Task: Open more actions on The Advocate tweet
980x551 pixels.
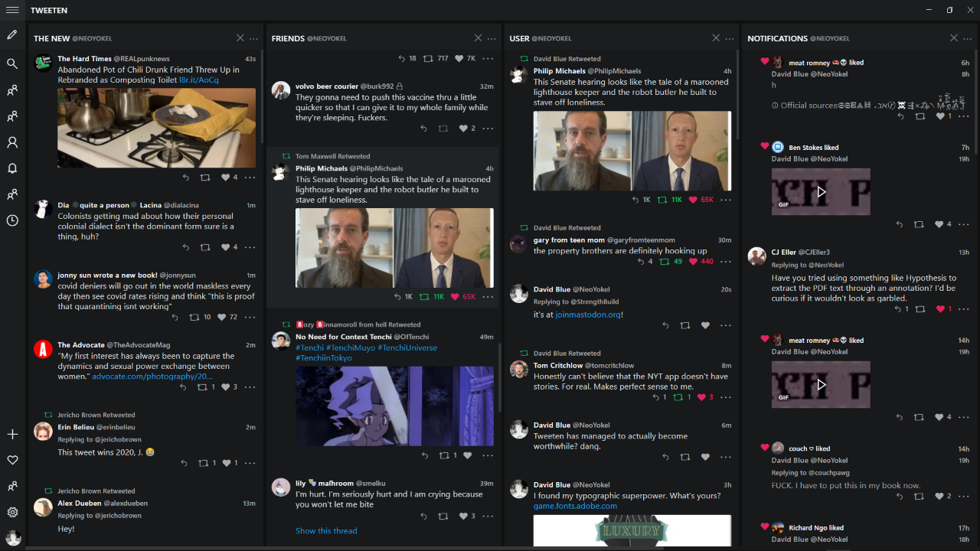Action: click(x=250, y=387)
